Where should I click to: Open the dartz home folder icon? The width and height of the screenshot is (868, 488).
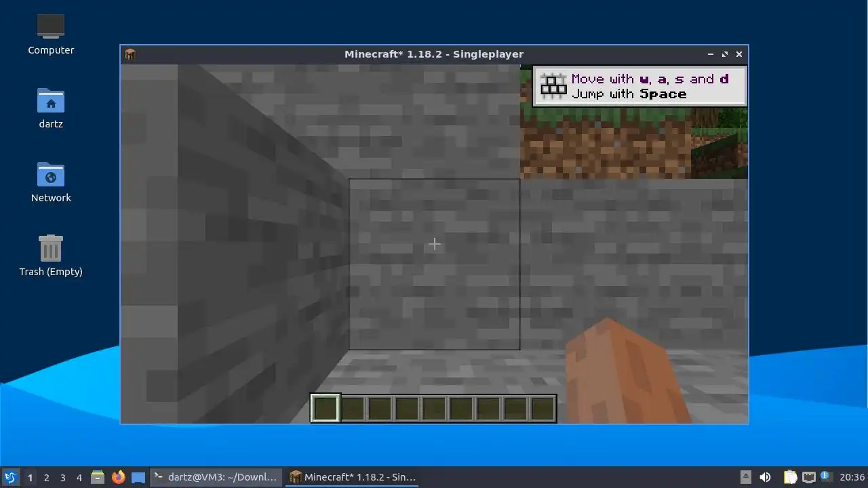click(51, 108)
